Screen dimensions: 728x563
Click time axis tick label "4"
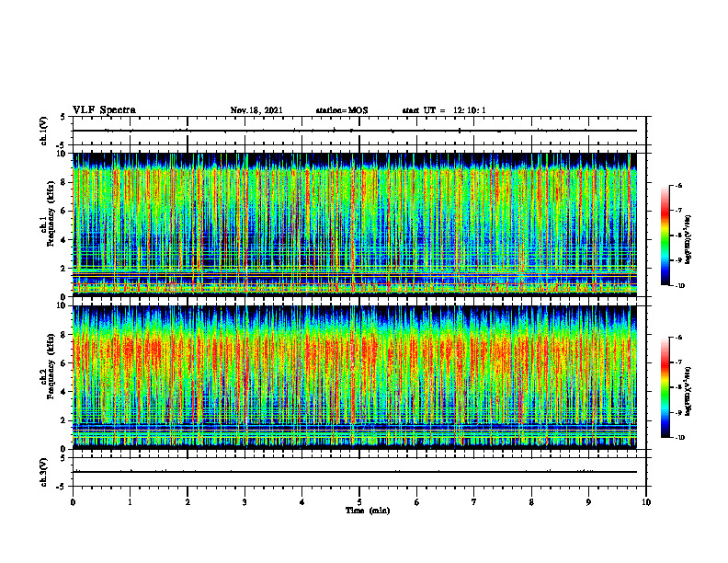click(x=302, y=502)
